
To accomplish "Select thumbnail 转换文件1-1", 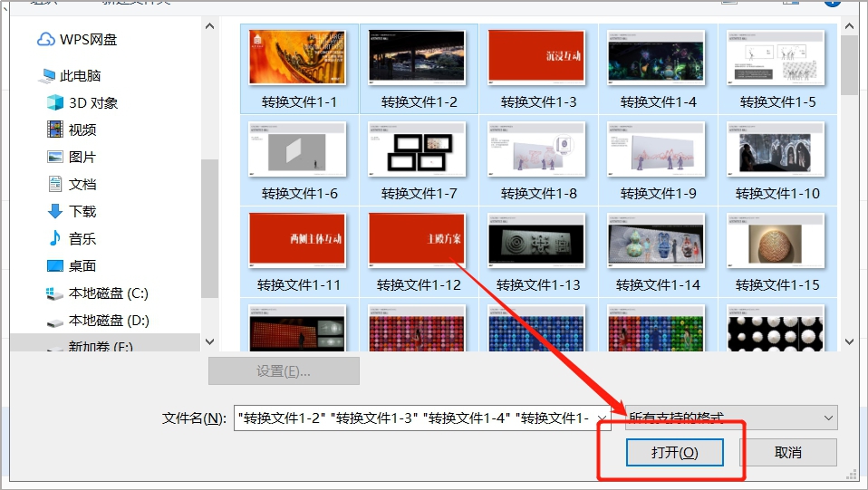I will click(299, 69).
